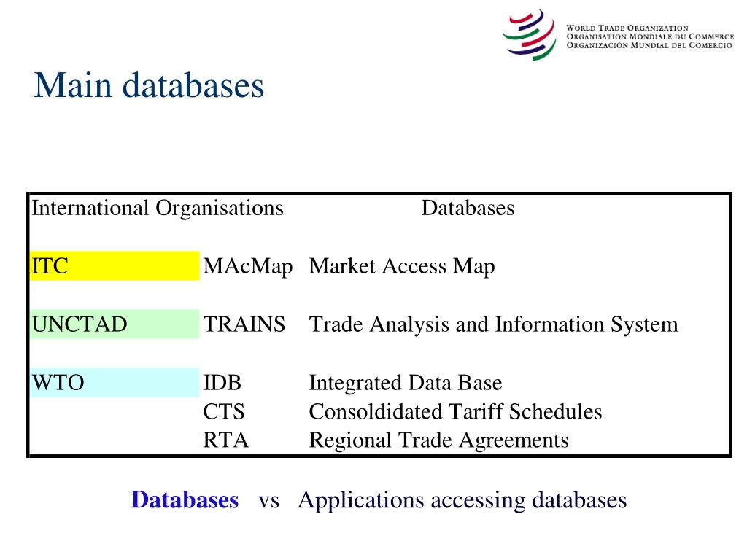Click 'Organisation Mondiale du Commerce' text
Image resolution: width=747 pixels, height=560 pixels.
click(x=650, y=36)
